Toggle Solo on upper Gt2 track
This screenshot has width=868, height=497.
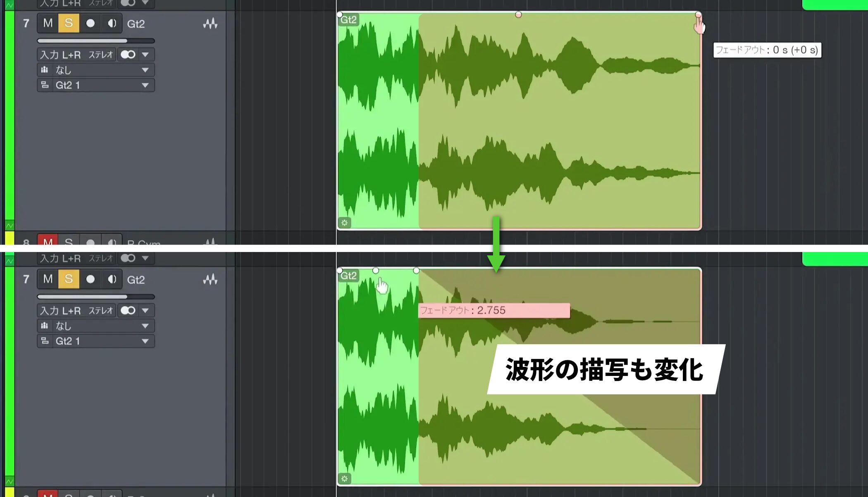(x=69, y=23)
